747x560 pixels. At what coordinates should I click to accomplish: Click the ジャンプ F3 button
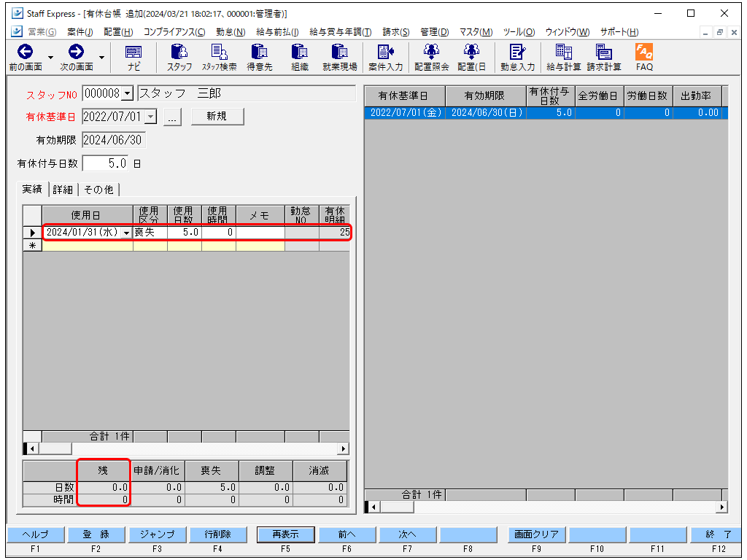click(158, 534)
